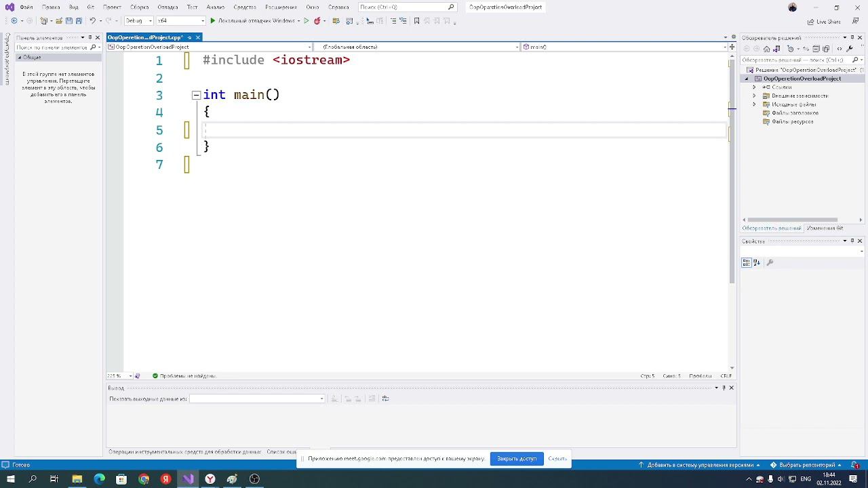Click Save All icon in toolbar
Screen dimensions: 868x488
tap(79, 21)
